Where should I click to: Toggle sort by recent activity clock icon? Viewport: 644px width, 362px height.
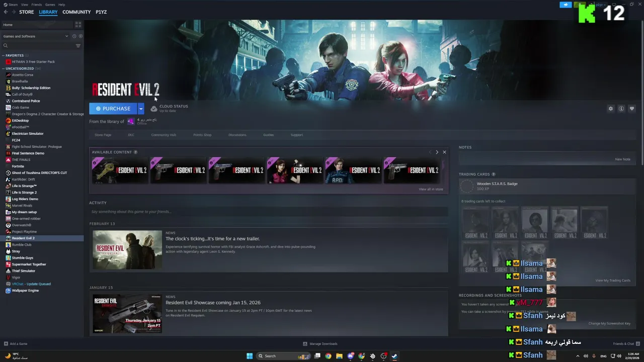[74, 36]
